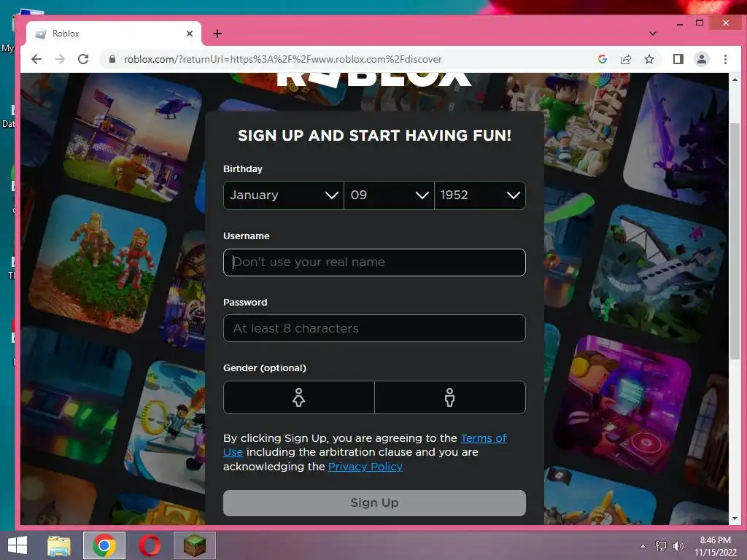Open Google icon in the address bar
Screen dimensions: 747x560
[602, 59]
